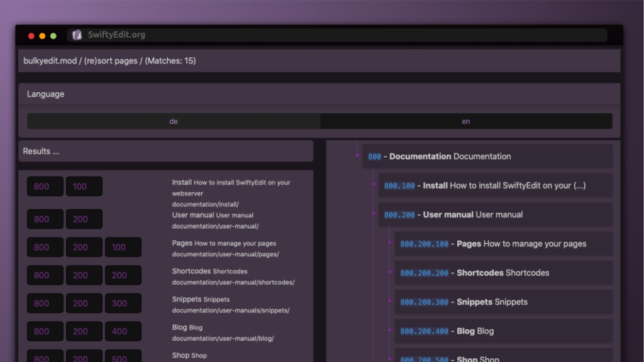Click the documentation/user-manual/pages/ path text

(x=226, y=254)
